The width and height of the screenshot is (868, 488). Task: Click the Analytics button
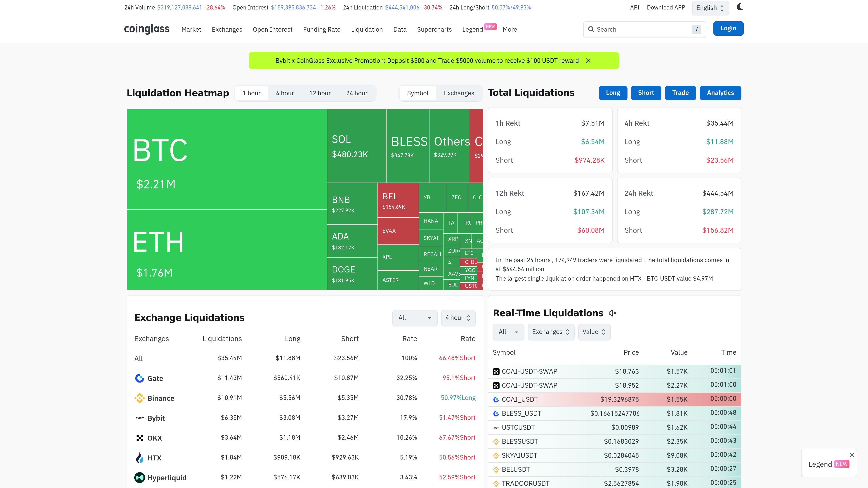(720, 93)
